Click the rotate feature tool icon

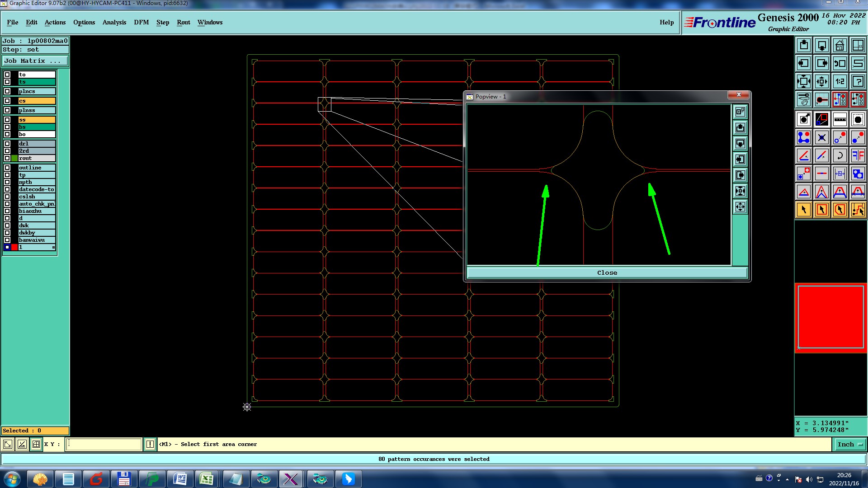pyautogui.click(x=840, y=155)
